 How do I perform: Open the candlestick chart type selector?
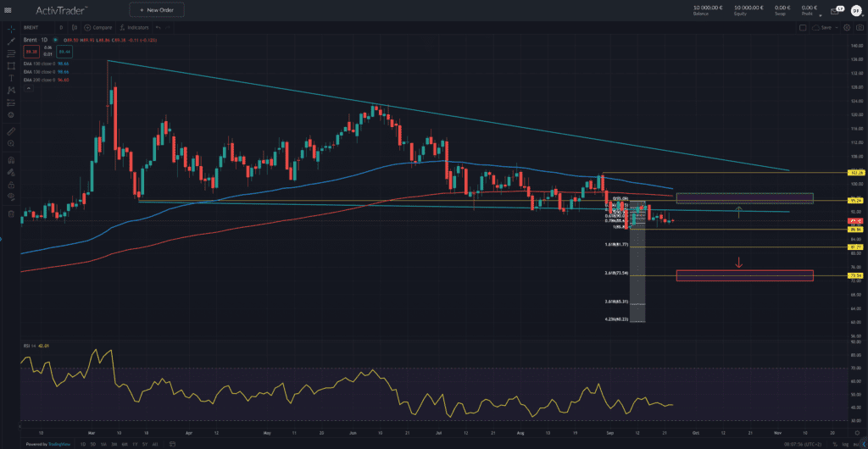click(75, 27)
